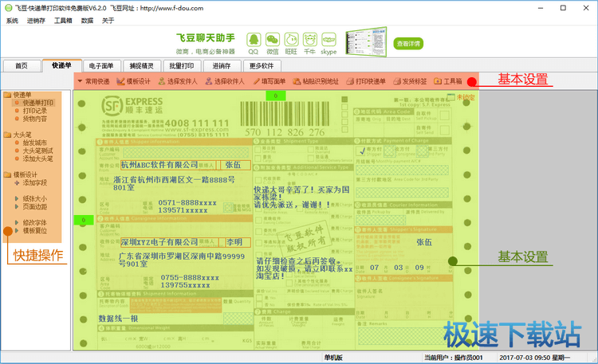Click the 当前用户：操作员001 status text

click(x=454, y=358)
